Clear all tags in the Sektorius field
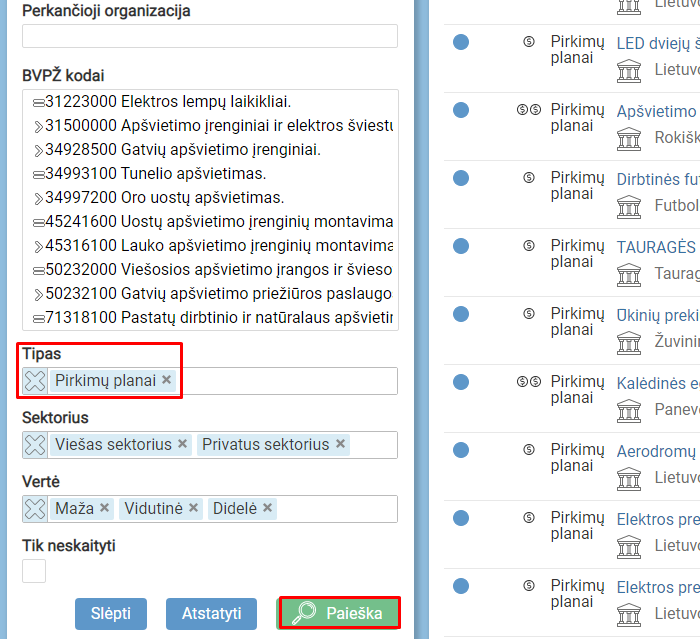 coord(35,445)
